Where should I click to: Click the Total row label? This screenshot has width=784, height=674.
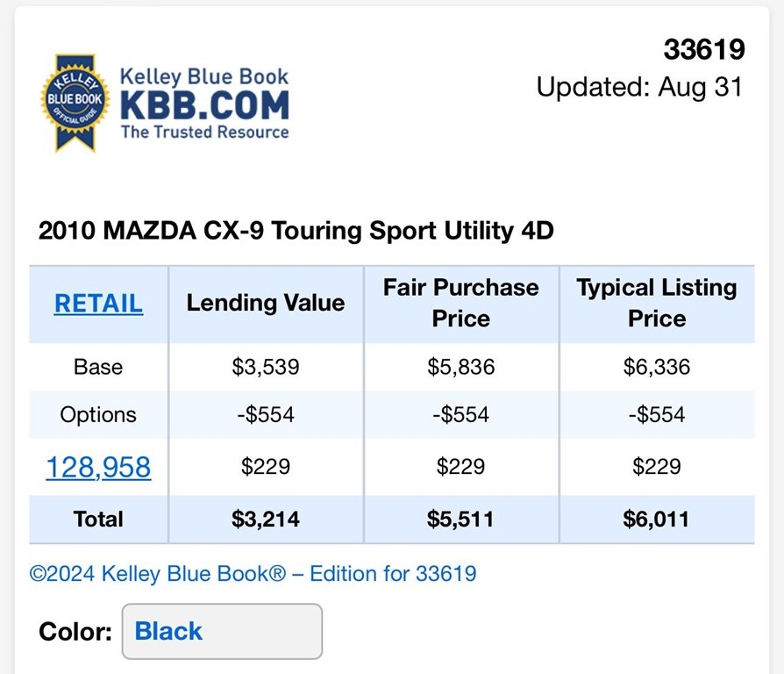98,519
